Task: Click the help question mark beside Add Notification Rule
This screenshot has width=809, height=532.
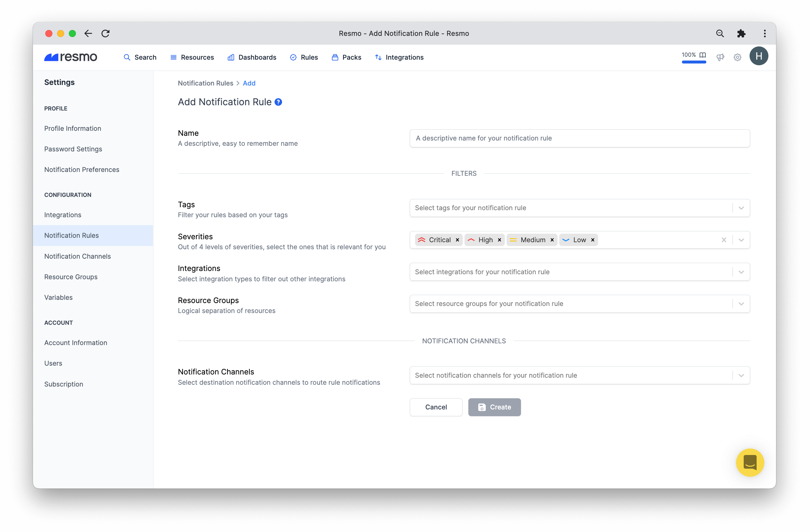Action: [x=278, y=102]
